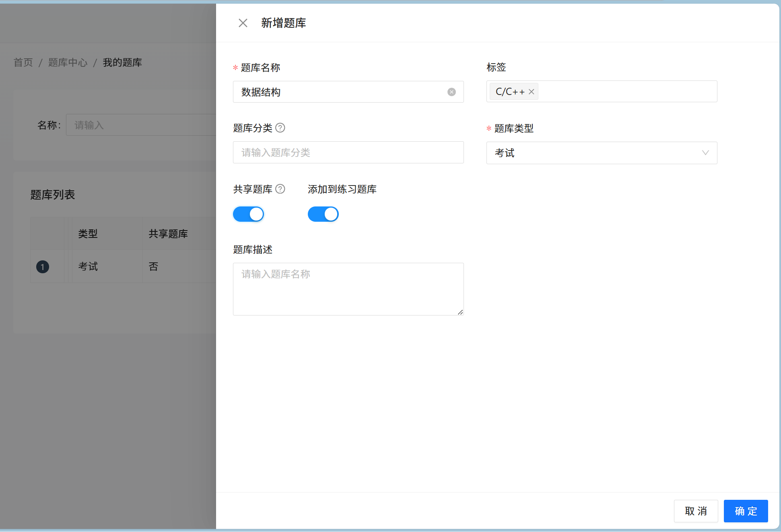
Task: Click row number 1 badge in table
Action: point(43,267)
